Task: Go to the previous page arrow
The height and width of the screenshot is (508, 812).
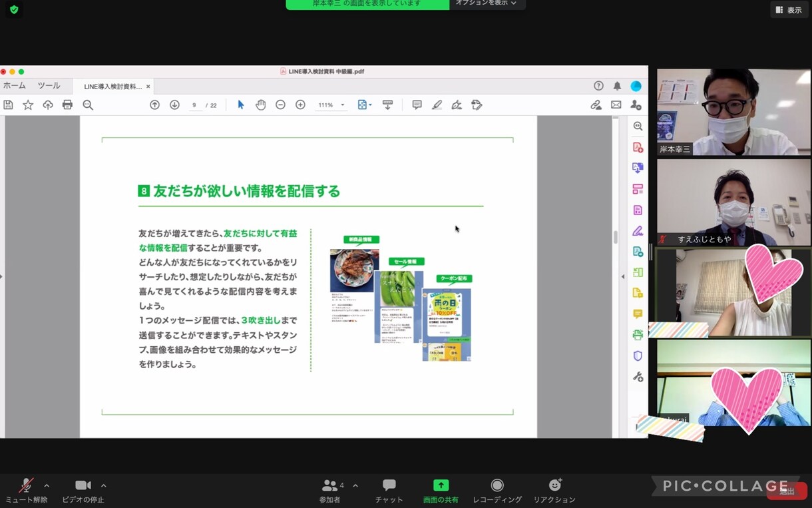Action: [x=154, y=105]
